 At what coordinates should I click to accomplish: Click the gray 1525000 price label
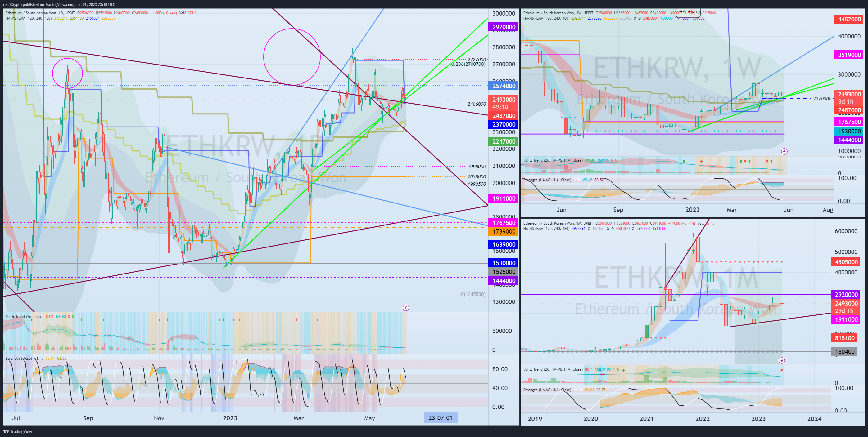(x=503, y=272)
